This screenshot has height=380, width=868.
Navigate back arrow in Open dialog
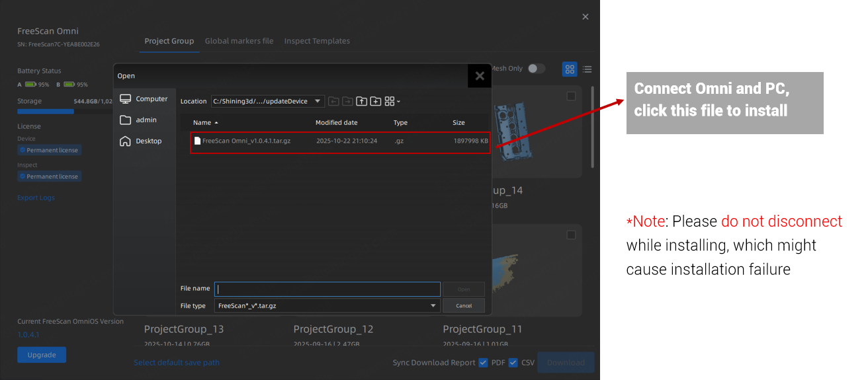point(333,101)
